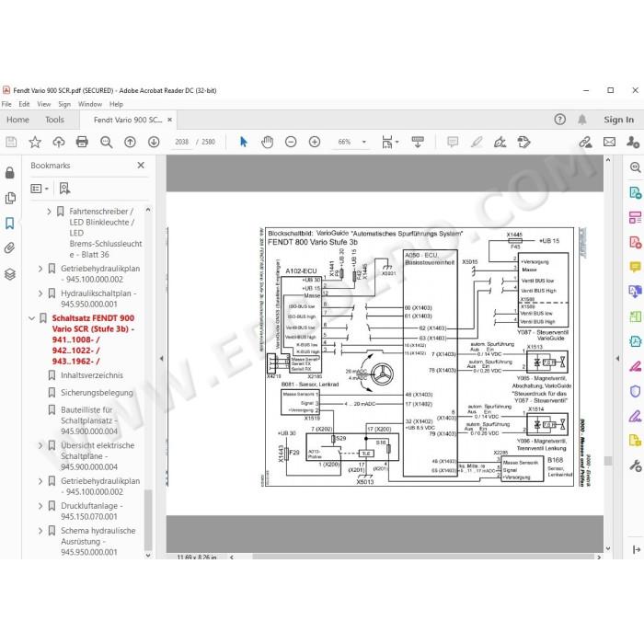Add document to starred with star icon
This screenshot has width=644, height=644.
[35, 142]
